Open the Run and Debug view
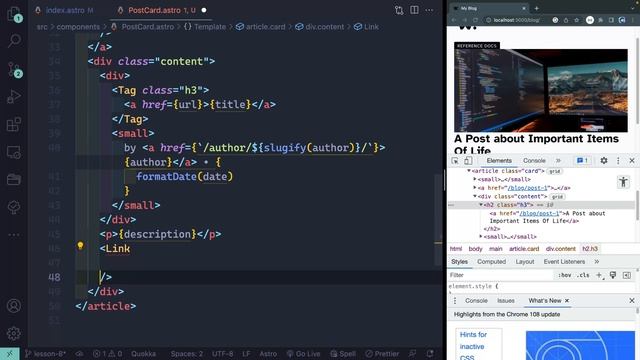This screenshot has height=360, width=640. 14,97
